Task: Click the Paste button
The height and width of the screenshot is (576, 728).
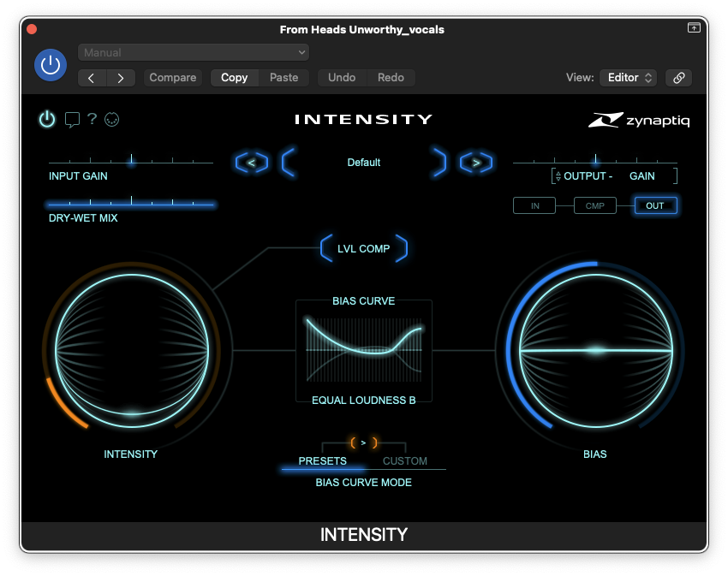Action: tap(283, 78)
